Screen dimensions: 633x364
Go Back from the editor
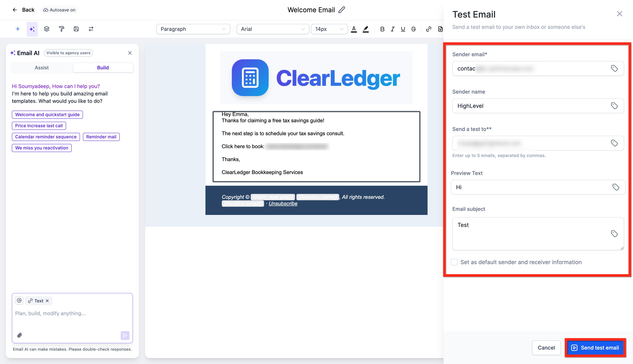click(23, 10)
